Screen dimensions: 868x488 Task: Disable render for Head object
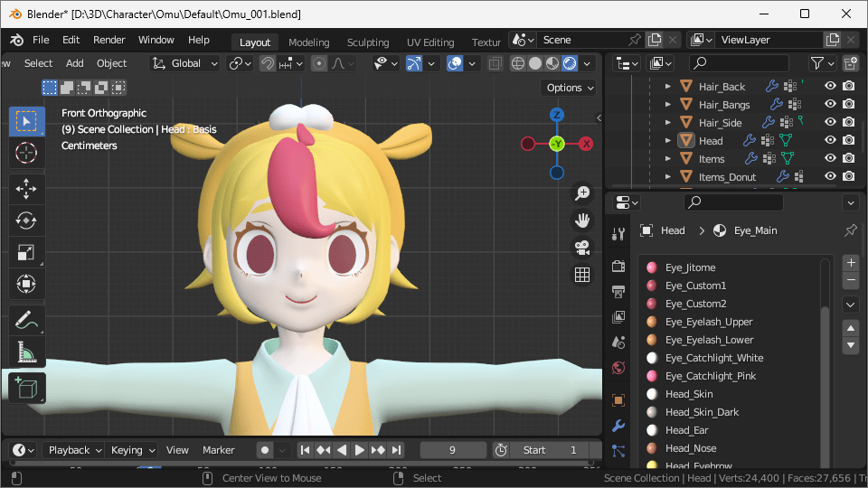tap(848, 141)
